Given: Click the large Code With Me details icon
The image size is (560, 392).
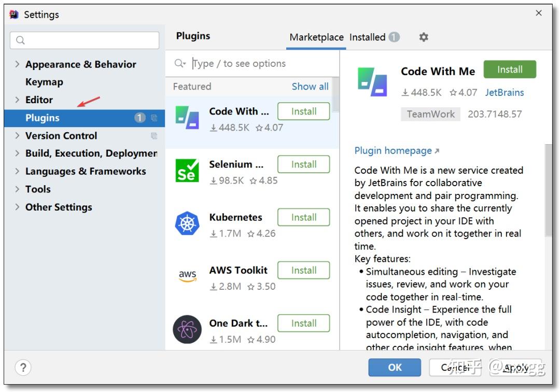Looking at the screenshot, I should click(372, 82).
